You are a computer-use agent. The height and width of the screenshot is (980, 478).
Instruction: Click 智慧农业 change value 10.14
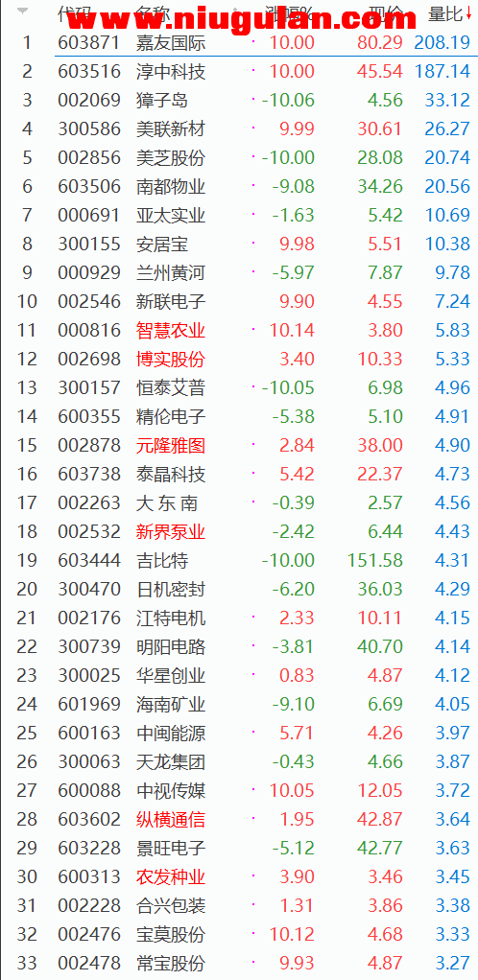pyautogui.click(x=292, y=331)
